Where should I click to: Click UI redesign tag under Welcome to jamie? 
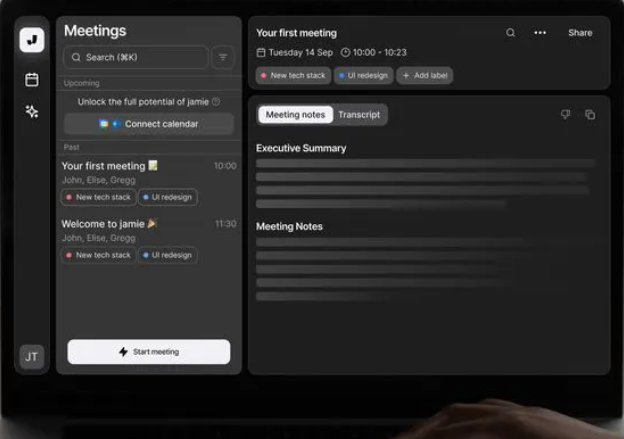[168, 255]
